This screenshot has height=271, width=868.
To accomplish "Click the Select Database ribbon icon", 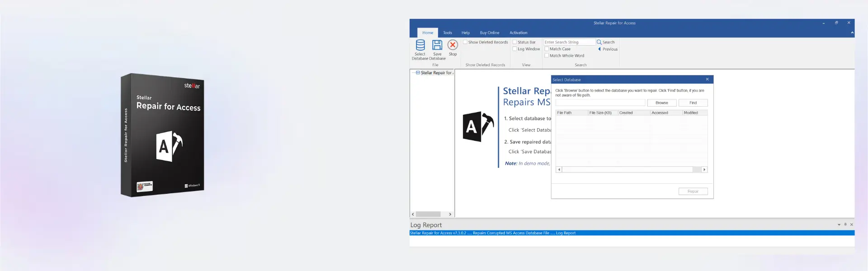I will tap(420, 45).
